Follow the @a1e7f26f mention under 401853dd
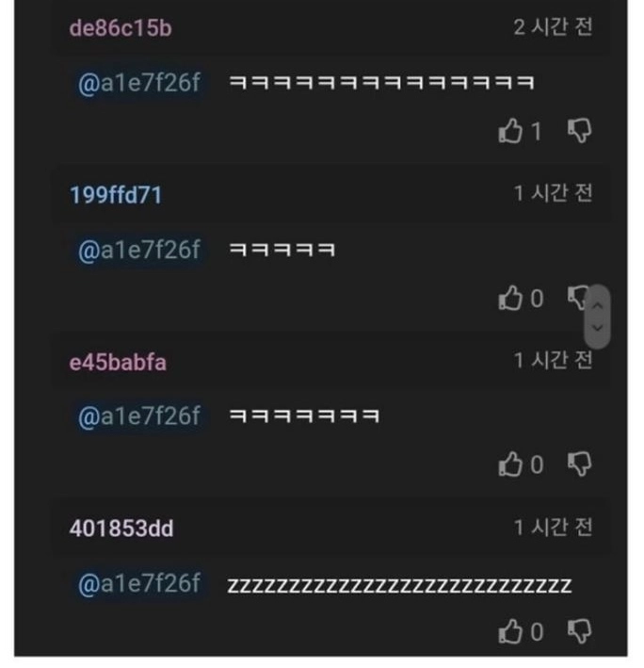The height and width of the screenshot is (668, 644). pos(139,583)
